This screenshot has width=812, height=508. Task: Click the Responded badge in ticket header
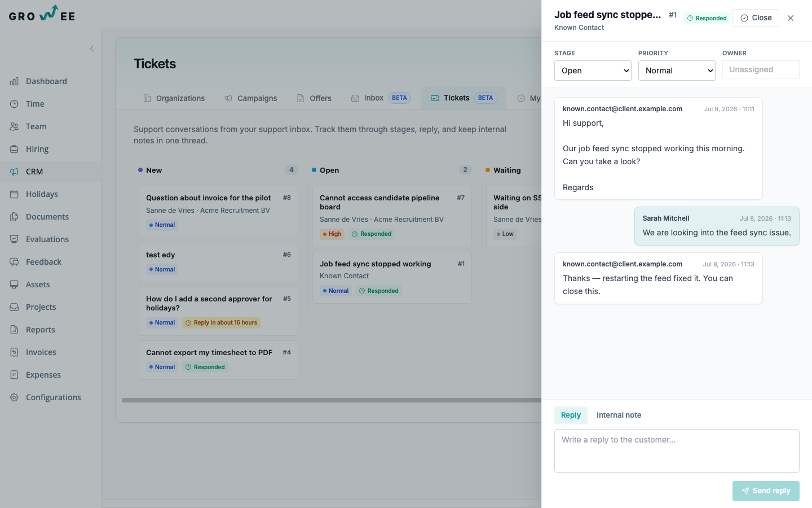707,18
